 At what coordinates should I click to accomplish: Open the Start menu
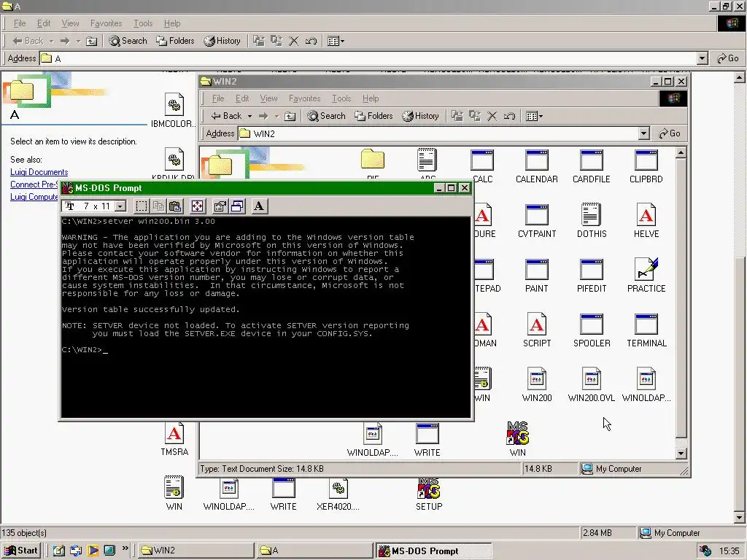21,551
